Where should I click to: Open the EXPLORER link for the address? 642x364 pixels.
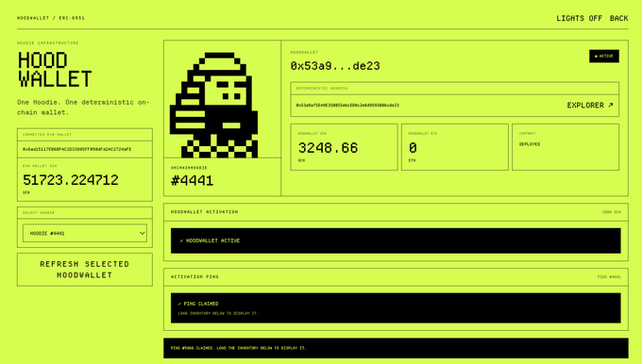point(590,106)
